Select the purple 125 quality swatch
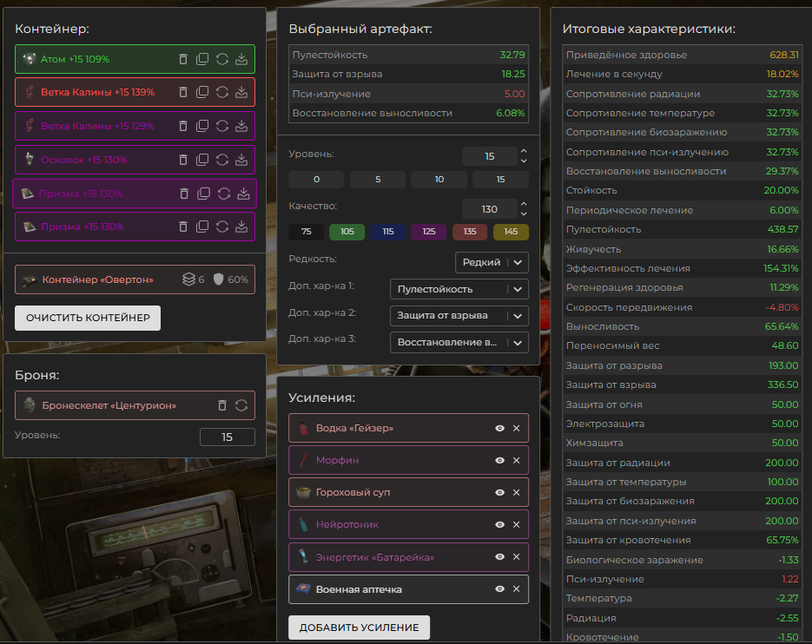The height and width of the screenshot is (644, 812). 429,232
